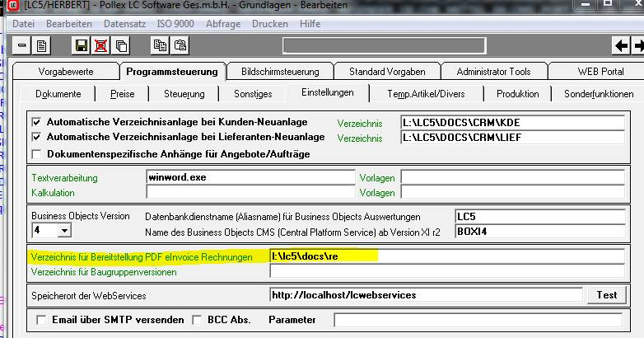Click the floppy disk save icon

[x=81, y=45]
